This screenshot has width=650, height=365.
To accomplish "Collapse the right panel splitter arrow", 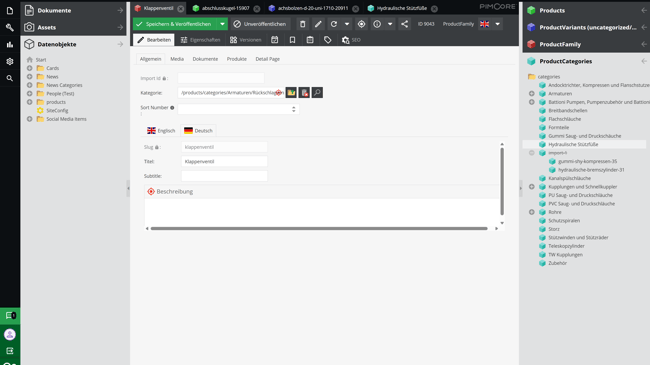I will [521, 188].
